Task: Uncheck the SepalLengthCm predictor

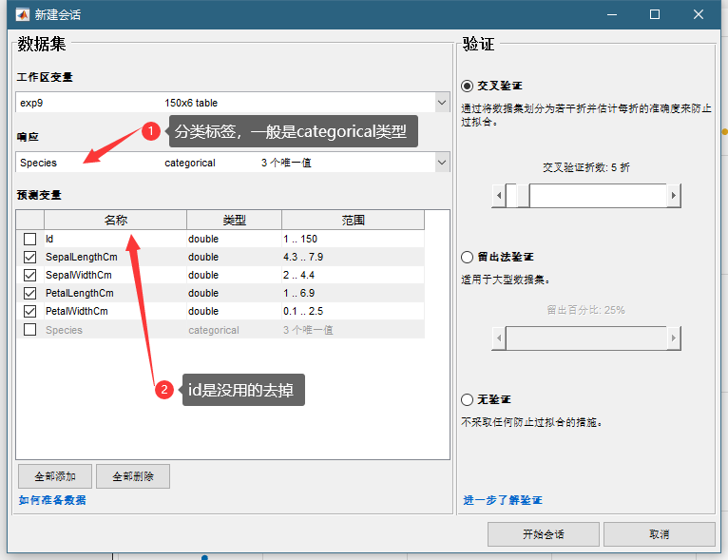Action: (x=30, y=258)
